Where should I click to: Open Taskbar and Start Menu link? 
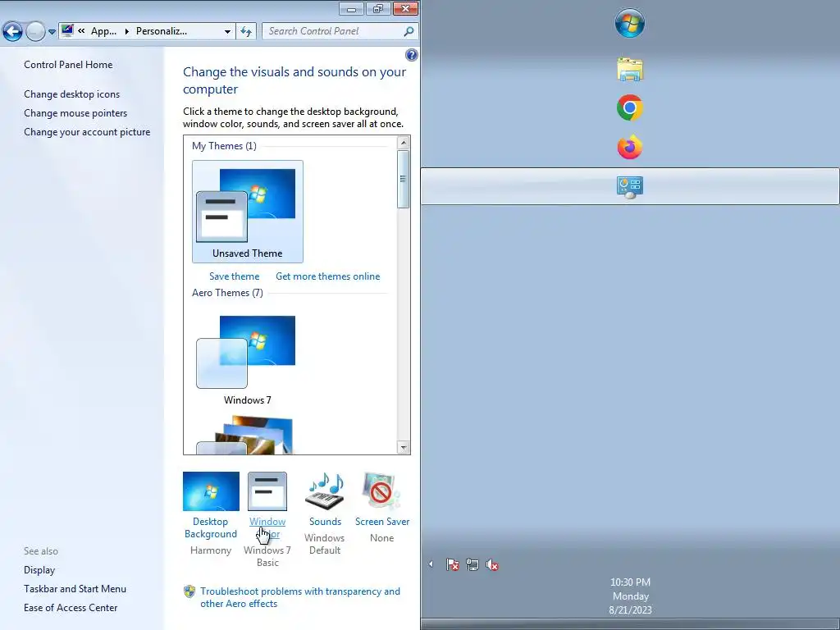(x=75, y=589)
